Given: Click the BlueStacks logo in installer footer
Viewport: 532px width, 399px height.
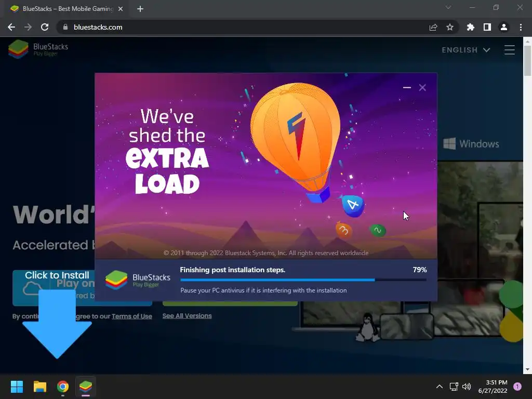Looking at the screenshot, I should tap(138, 280).
